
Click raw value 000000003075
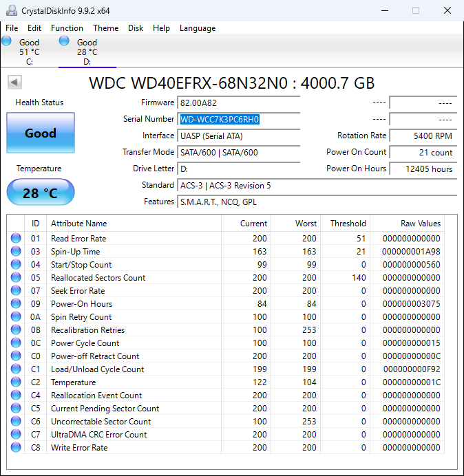[x=412, y=304]
